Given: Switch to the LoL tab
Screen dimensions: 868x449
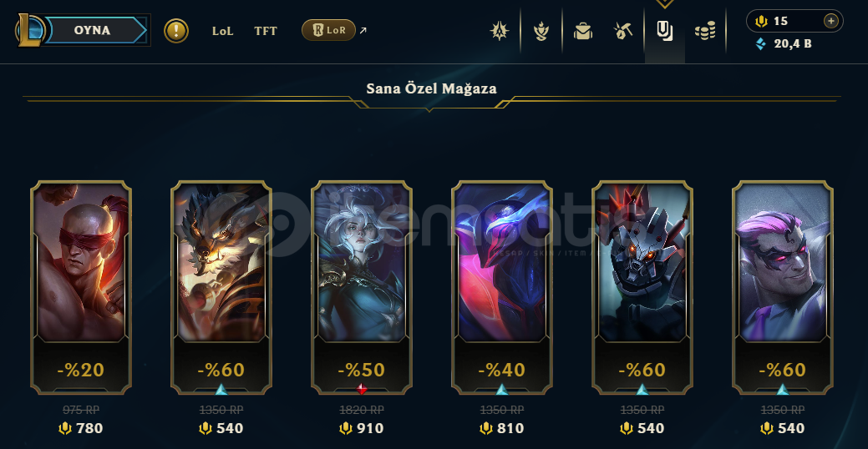Looking at the screenshot, I should point(222,31).
